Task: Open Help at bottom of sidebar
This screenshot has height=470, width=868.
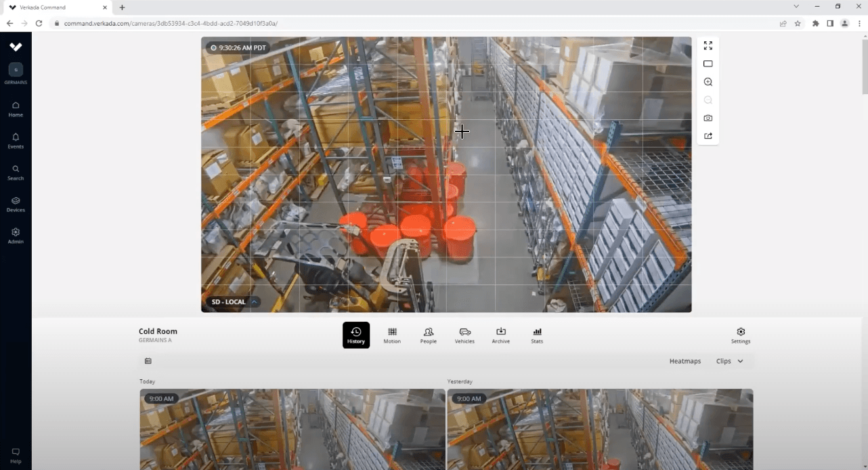Action: (x=16, y=456)
